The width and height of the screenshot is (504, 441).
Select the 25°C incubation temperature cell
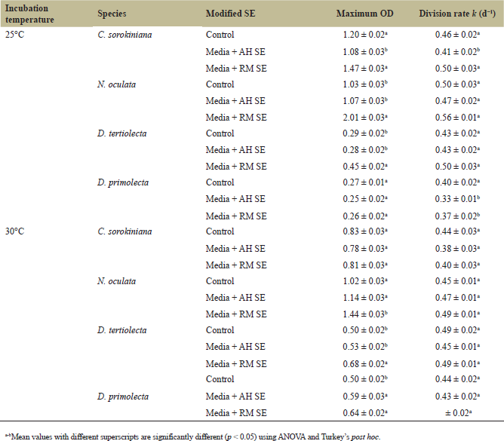point(15,35)
